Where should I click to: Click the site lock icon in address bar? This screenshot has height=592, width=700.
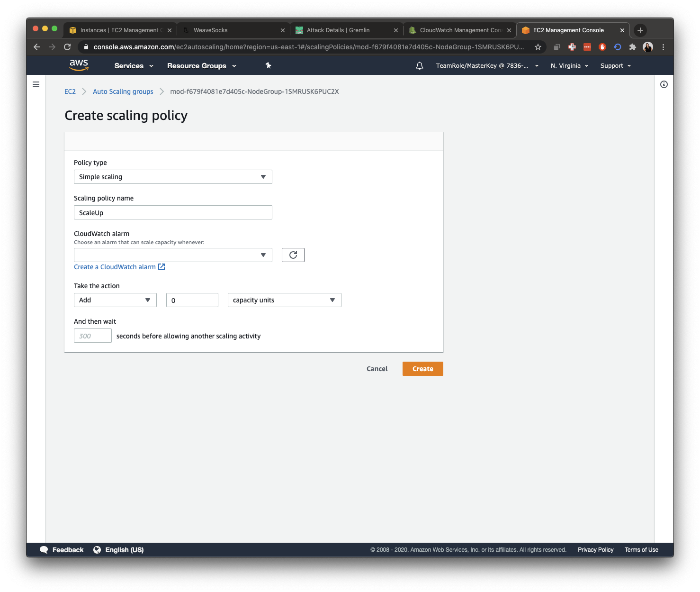[86, 47]
